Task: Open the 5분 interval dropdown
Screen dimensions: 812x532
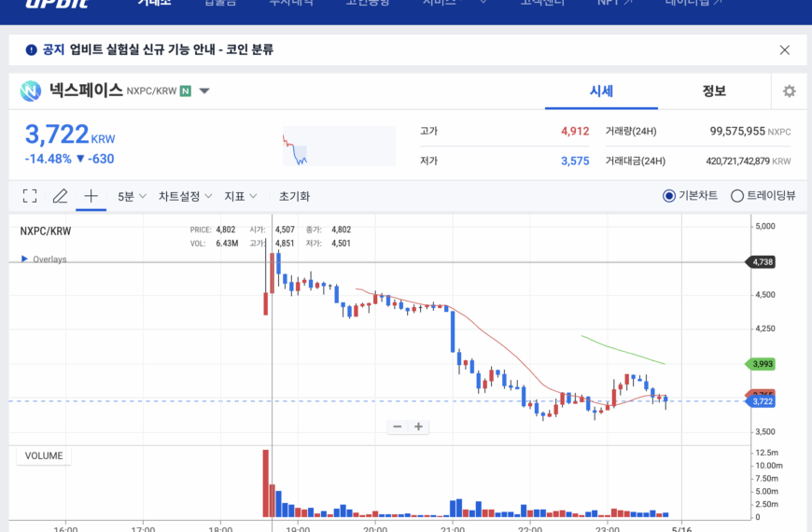Action: (x=132, y=196)
